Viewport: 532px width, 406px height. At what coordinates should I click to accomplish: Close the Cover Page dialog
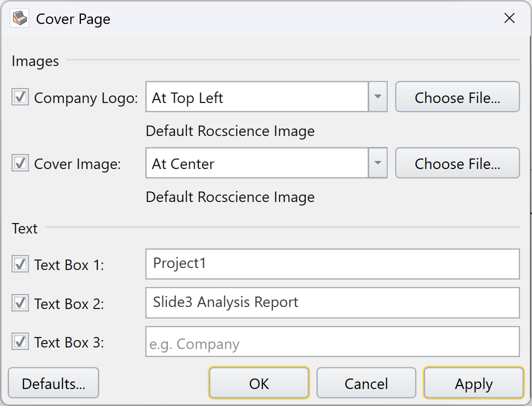(509, 19)
